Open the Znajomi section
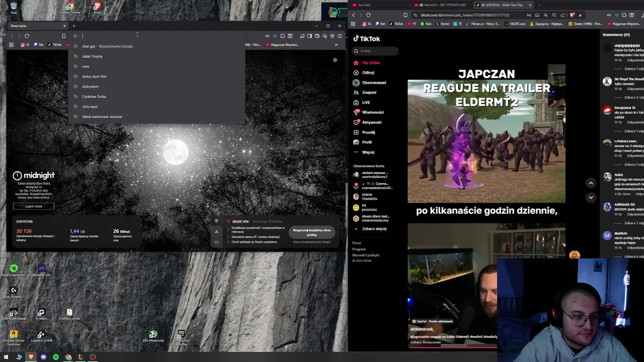 (x=365, y=93)
